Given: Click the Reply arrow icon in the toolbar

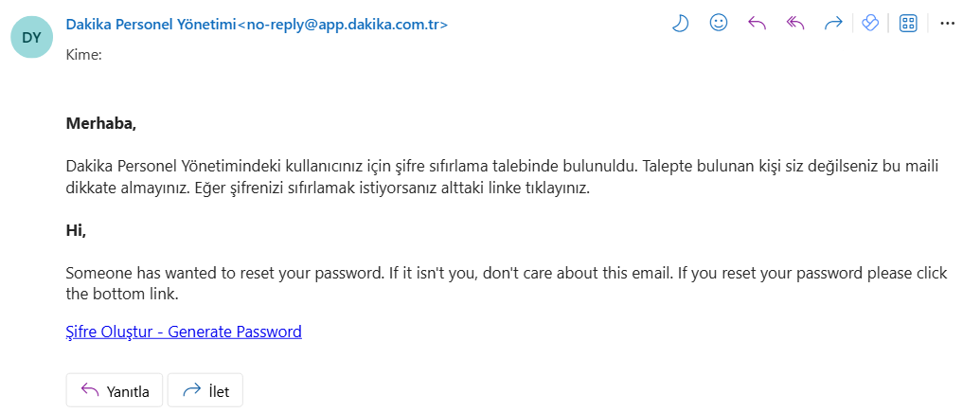Looking at the screenshot, I should click(x=757, y=25).
